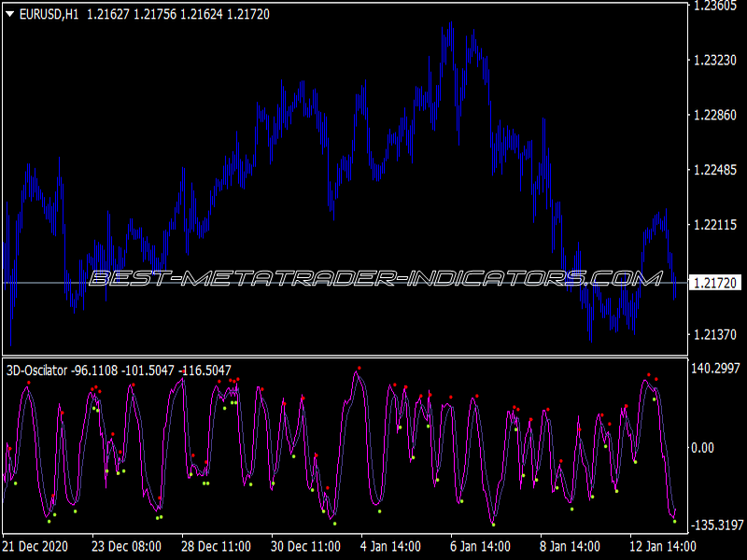Click the 21 Dec 2020 time label
Image resolution: width=747 pixels, height=560 pixels.
35,546
